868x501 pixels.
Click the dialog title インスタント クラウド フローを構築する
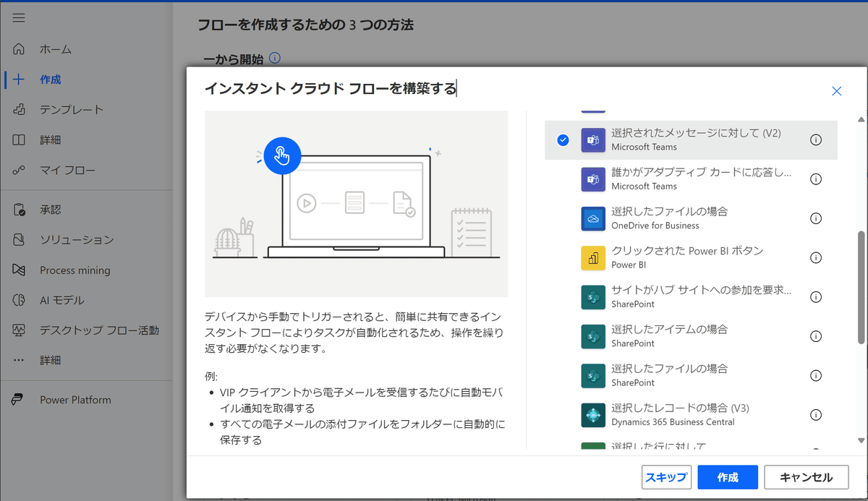[x=331, y=88]
